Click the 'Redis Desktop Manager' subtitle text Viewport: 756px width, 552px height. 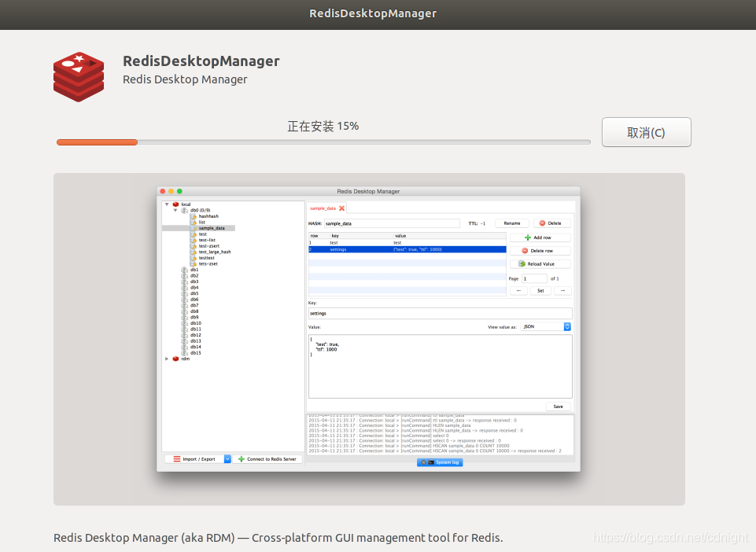tap(185, 79)
